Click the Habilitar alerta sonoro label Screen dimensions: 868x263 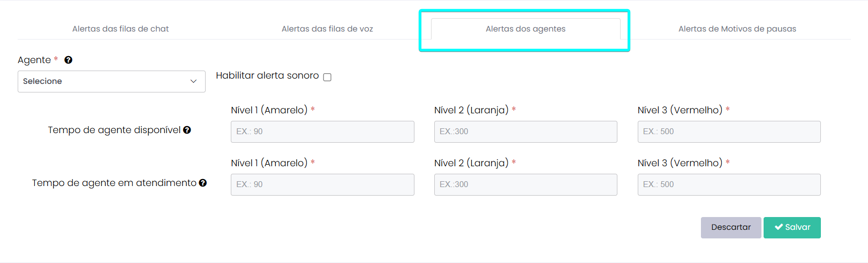tap(267, 76)
